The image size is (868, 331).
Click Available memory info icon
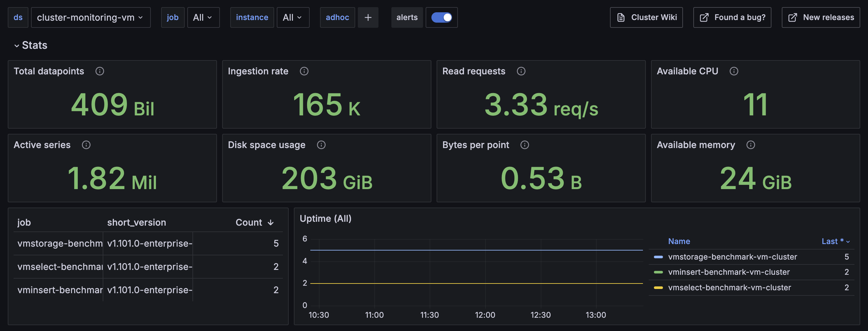[750, 145]
